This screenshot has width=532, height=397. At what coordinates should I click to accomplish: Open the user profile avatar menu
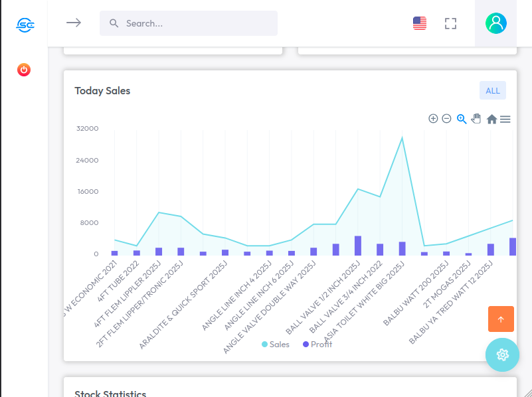495,23
